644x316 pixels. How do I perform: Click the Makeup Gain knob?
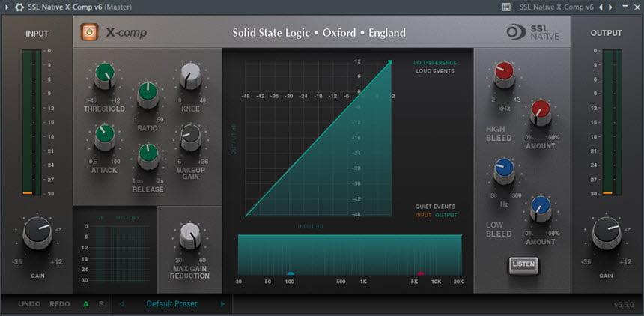coord(190,138)
